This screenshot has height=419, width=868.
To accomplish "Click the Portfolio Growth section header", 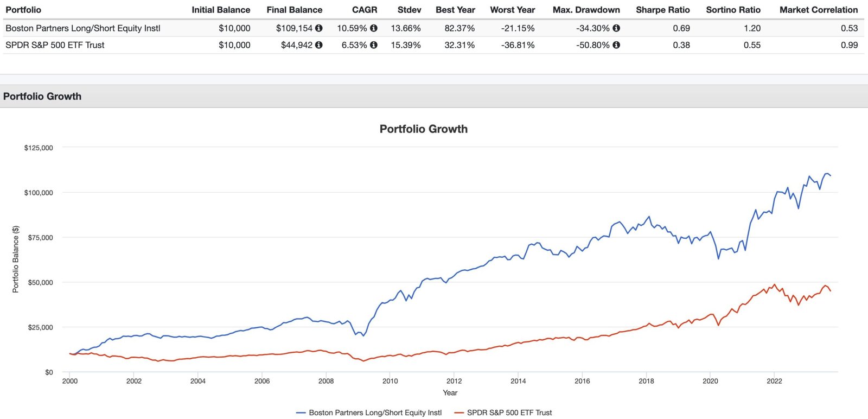I will [42, 97].
